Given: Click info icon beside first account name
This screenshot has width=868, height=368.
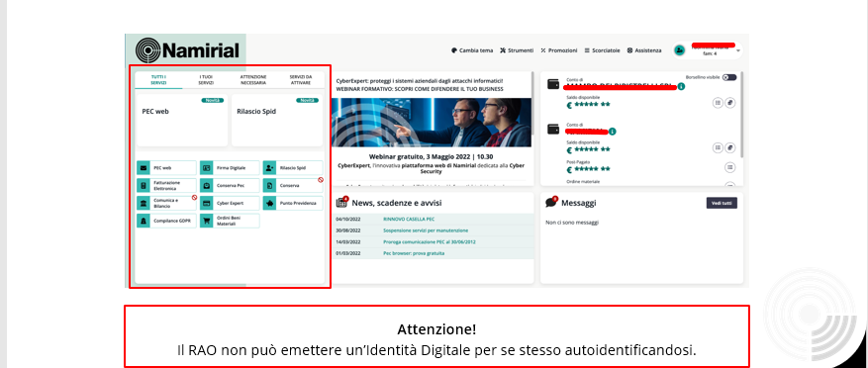Looking at the screenshot, I should pos(681,86).
